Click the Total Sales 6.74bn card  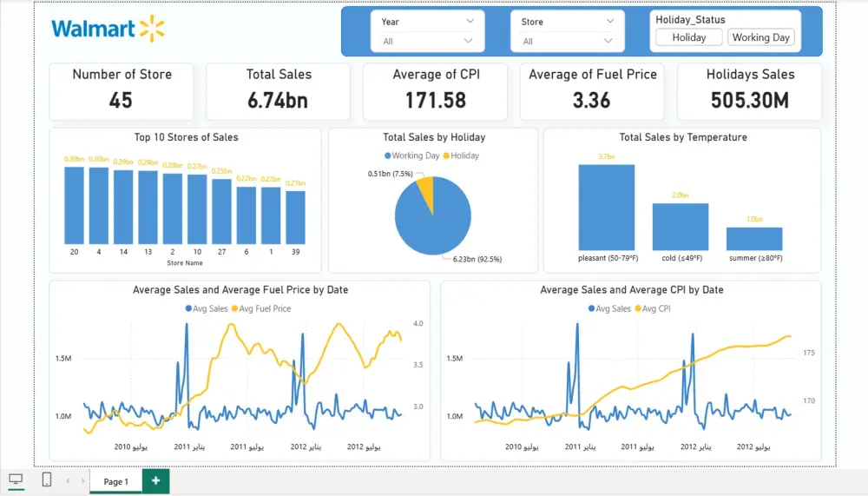point(278,91)
